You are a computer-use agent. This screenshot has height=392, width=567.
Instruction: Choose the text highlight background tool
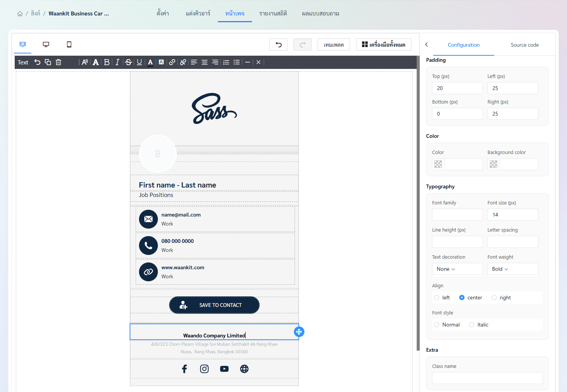(x=161, y=62)
